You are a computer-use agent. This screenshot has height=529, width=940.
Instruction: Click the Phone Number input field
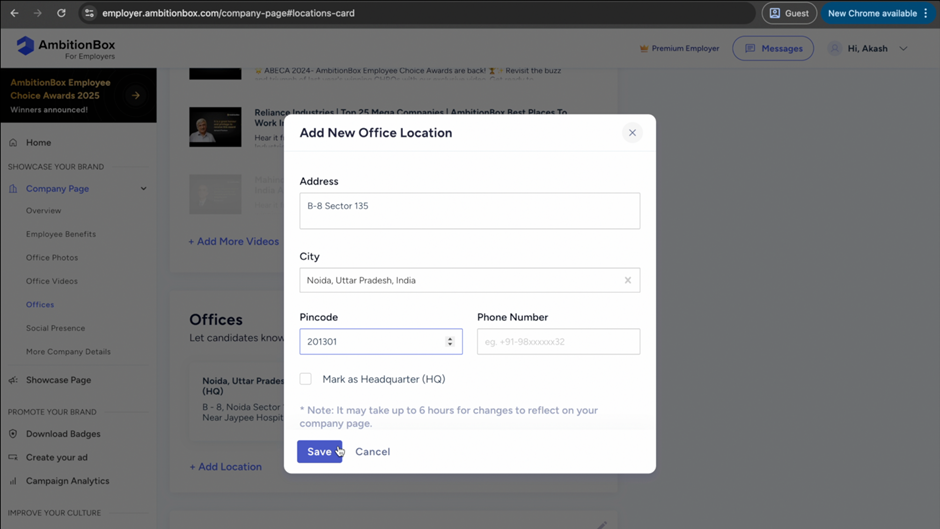click(558, 342)
